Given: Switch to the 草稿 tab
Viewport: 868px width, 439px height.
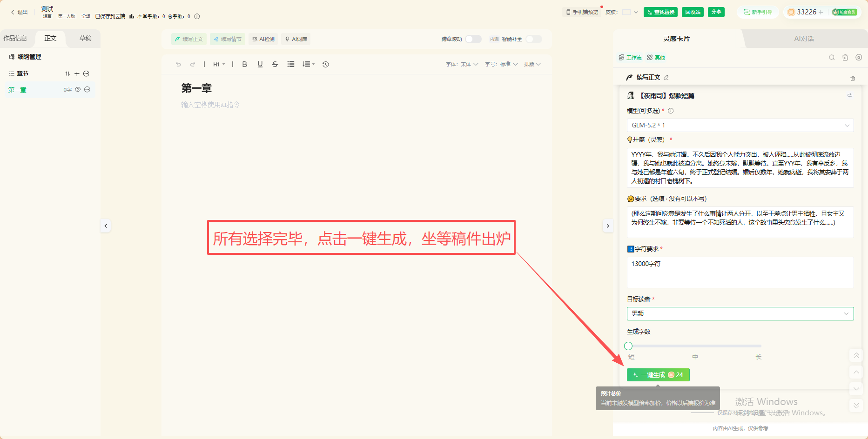Looking at the screenshot, I should [85, 38].
